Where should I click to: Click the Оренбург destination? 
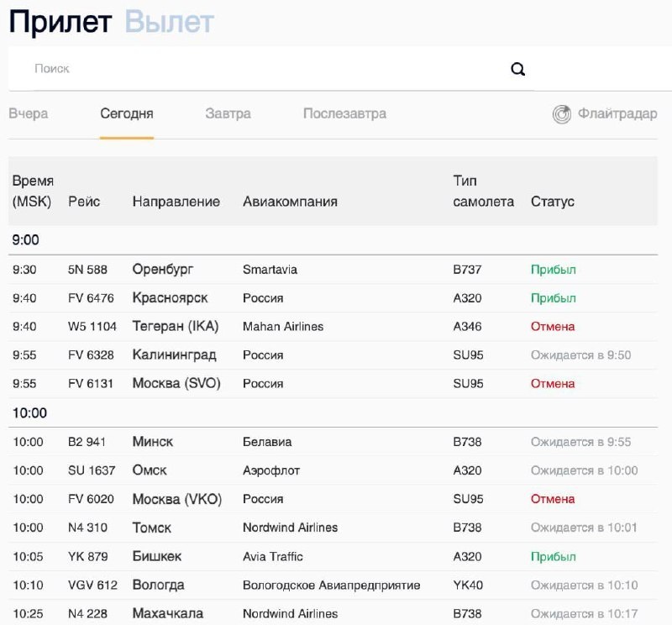point(163,269)
